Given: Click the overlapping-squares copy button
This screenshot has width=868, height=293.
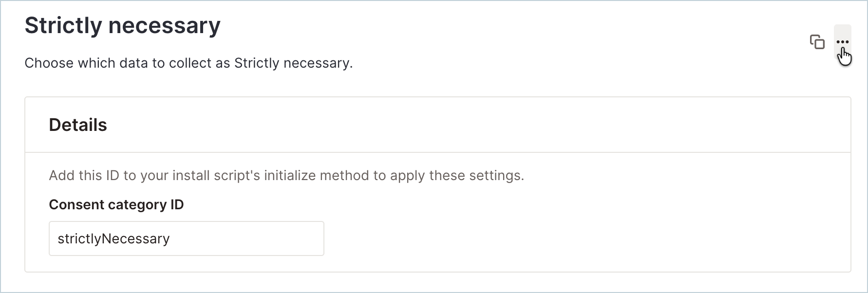Looking at the screenshot, I should 817,42.
